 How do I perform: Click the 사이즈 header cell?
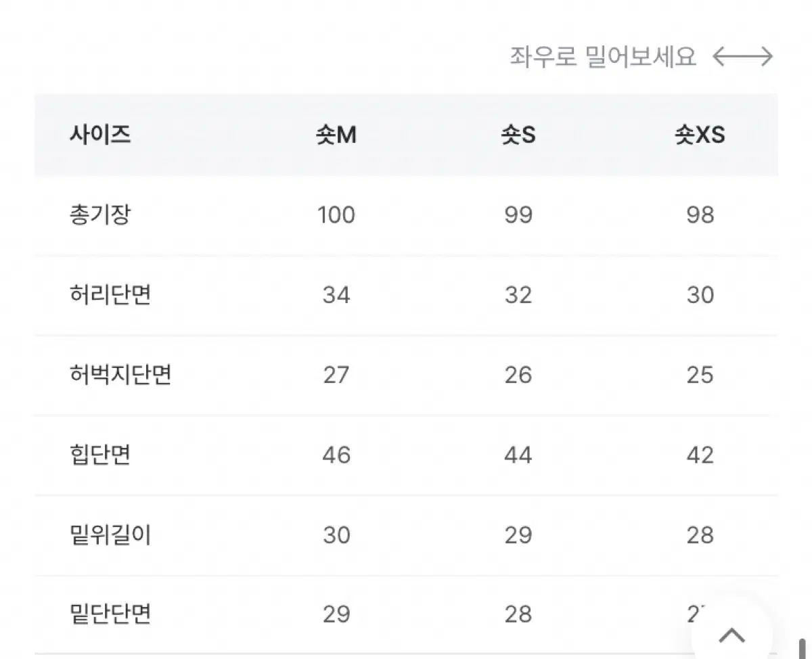tap(100, 135)
